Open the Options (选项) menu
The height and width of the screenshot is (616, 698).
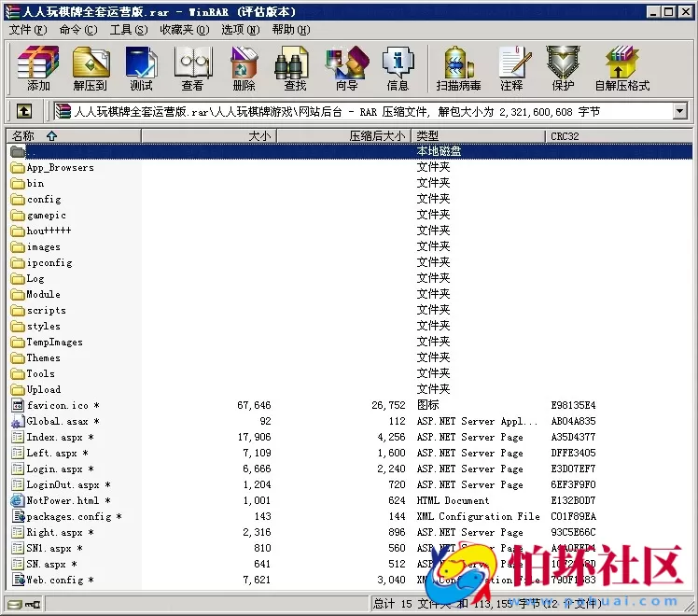241,30
